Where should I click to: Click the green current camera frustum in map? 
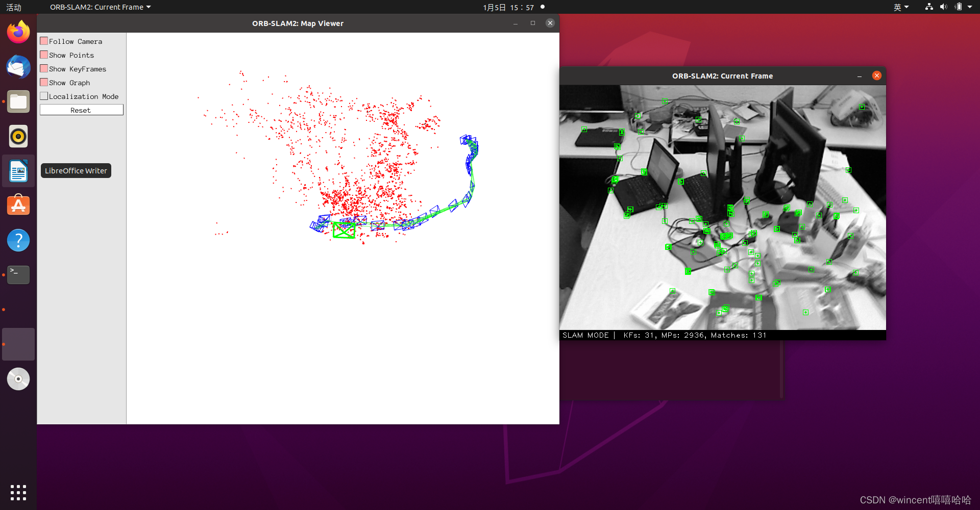(344, 231)
